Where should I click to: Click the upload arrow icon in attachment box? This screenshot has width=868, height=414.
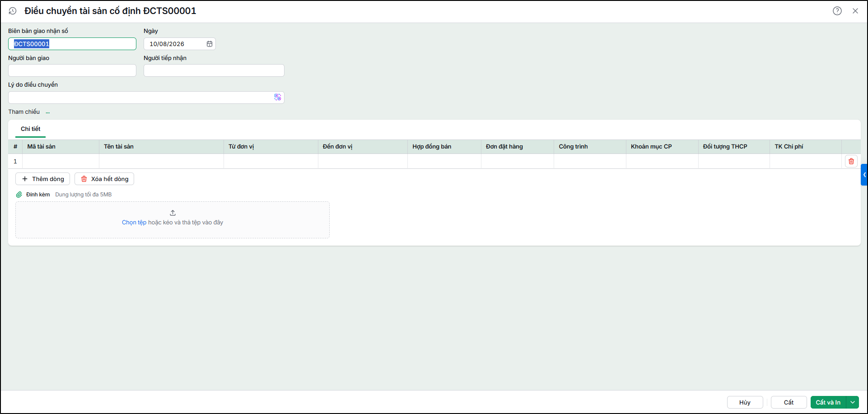[x=173, y=213]
